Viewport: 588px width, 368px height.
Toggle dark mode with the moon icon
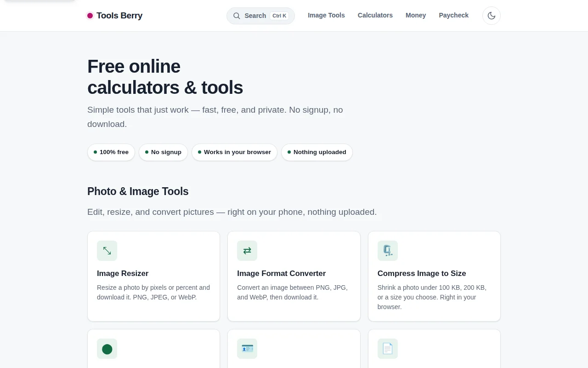coord(491,16)
